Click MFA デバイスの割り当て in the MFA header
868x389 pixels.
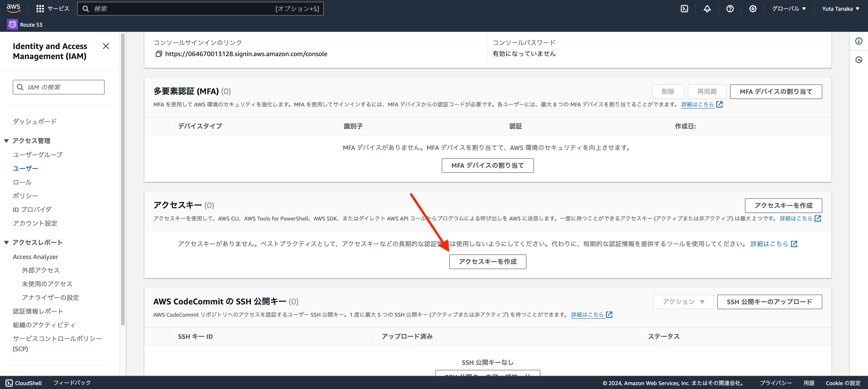pyautogui.click(x=776, y=91)
